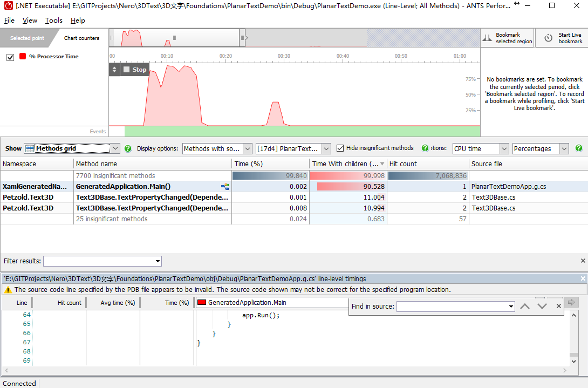Select the 7700 insignificant methods row

[x=294, y=175]
